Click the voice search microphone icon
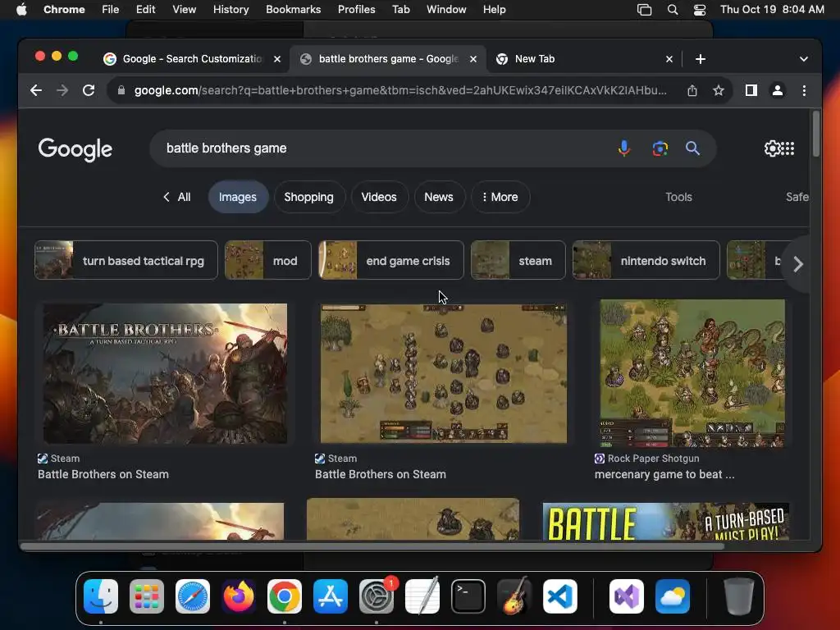Image resolution: width=840 pixels, height=630 pixels. click(x=623, y=148)
